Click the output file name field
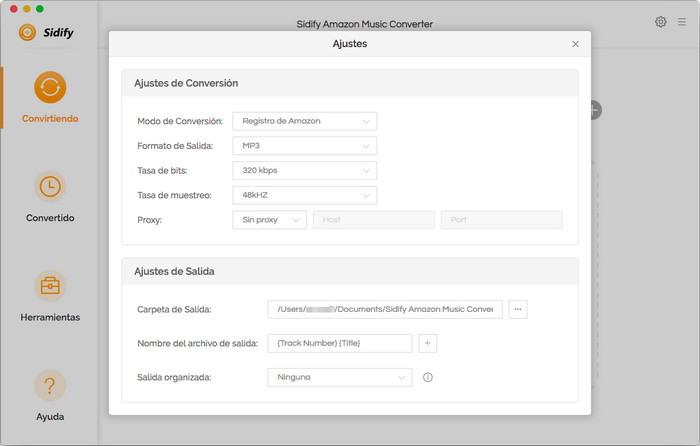The image size is (700, 446). tap(340, 343)
